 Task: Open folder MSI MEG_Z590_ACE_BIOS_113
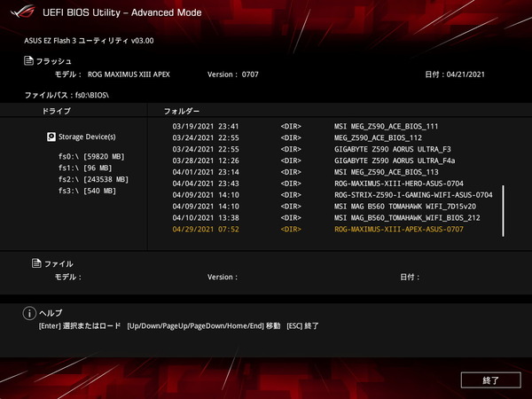387,172
